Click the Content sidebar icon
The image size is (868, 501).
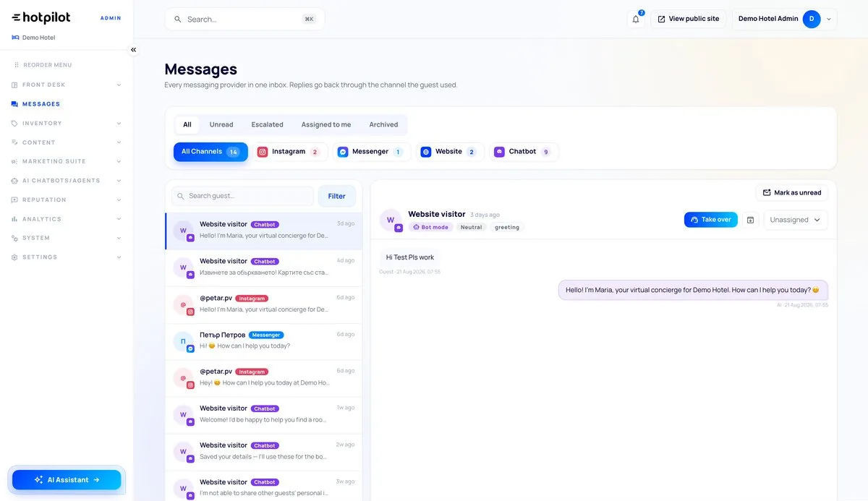tap(14, 142)
